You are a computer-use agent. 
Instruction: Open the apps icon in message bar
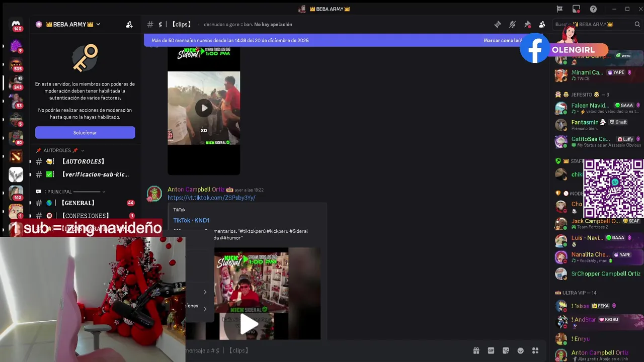click(x=535, y=350)
